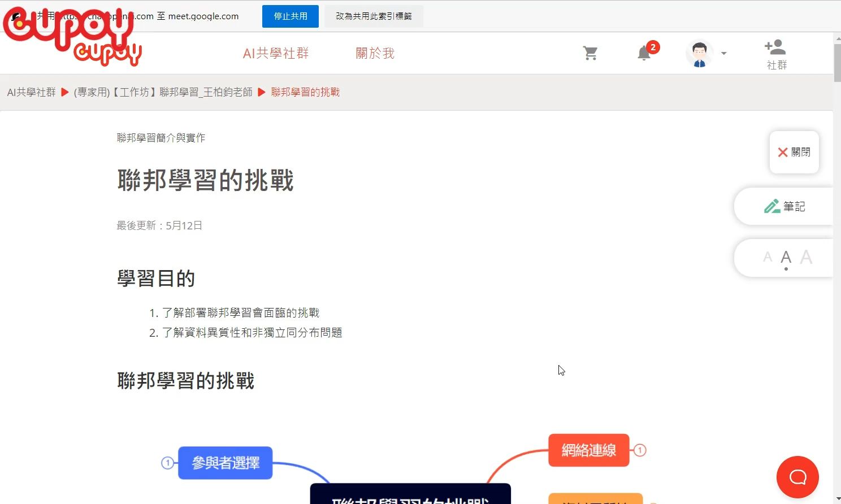Select the largest font size A

pyautogui.click(x=807, y=257)
